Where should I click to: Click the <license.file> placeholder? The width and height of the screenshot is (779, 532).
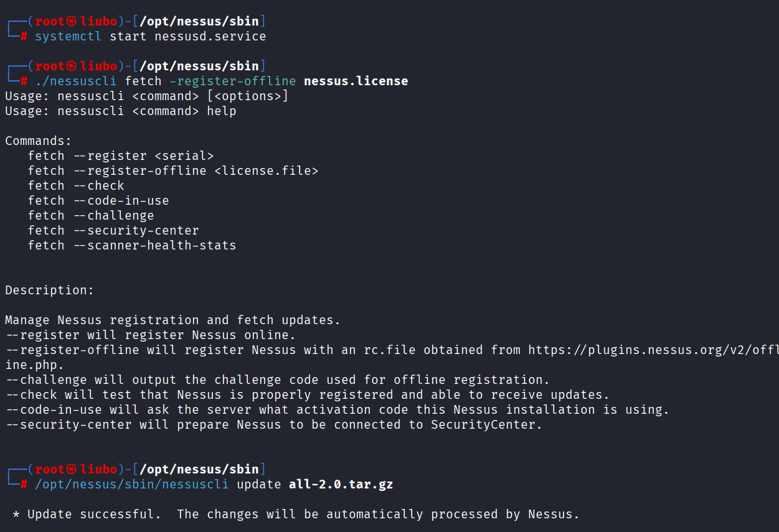[266, 171]
